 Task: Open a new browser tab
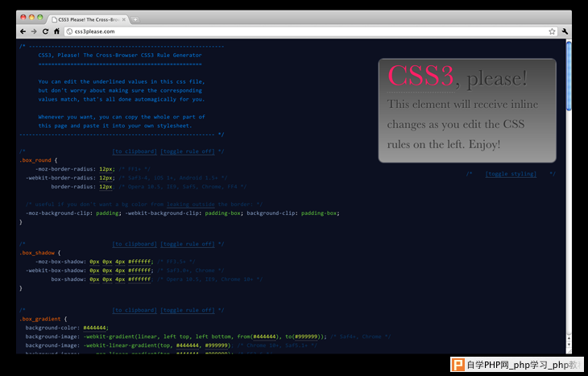click(135, 19)
